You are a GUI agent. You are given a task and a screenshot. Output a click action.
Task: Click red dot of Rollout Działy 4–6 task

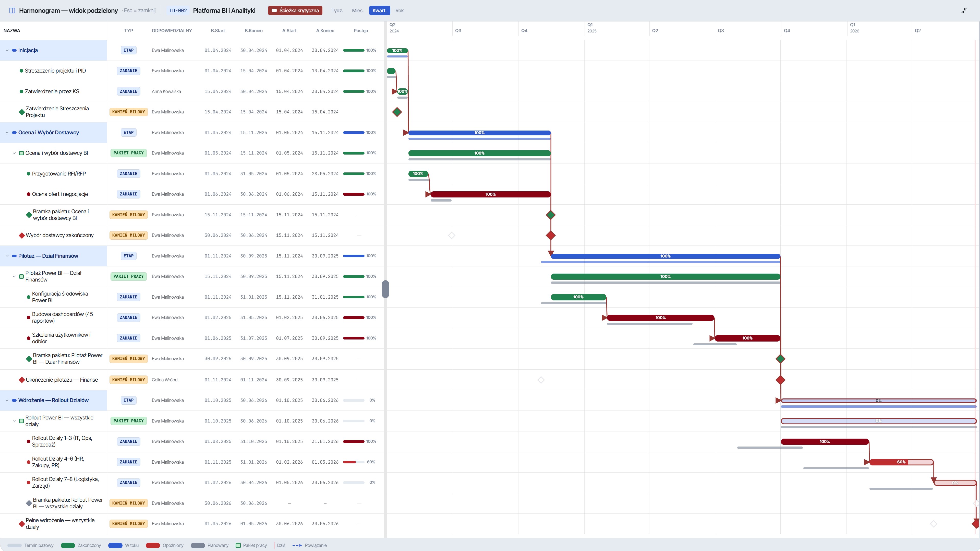click(x=29, y=462)
